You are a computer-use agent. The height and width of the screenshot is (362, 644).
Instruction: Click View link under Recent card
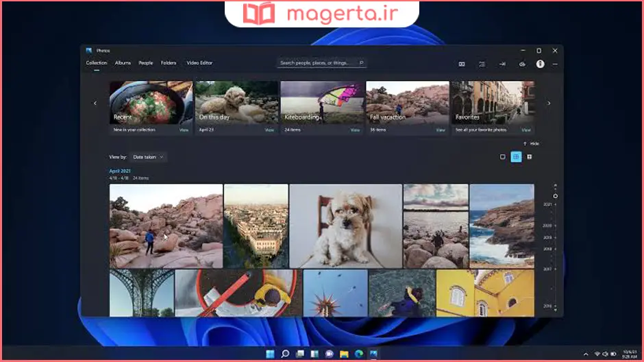point(184,130)
